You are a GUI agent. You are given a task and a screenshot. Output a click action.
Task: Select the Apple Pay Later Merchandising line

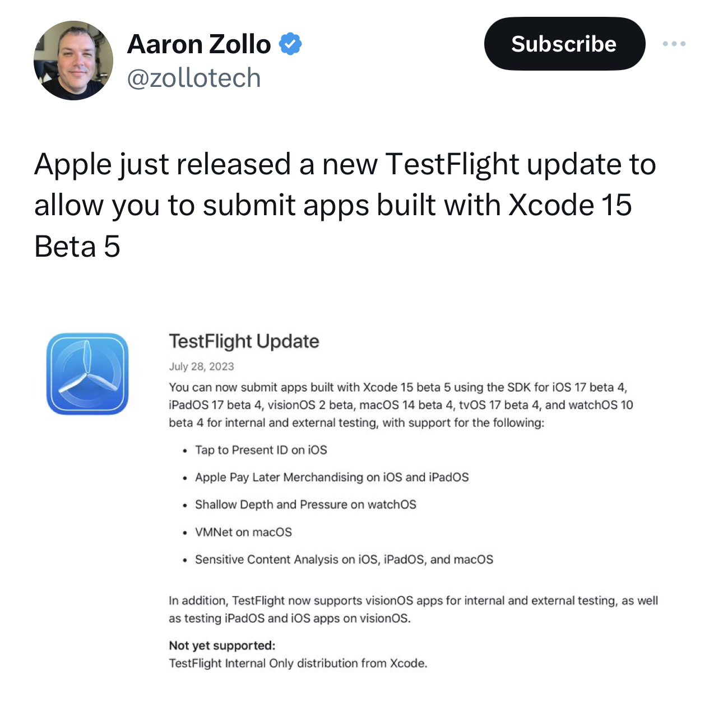[x=331, y=477]
